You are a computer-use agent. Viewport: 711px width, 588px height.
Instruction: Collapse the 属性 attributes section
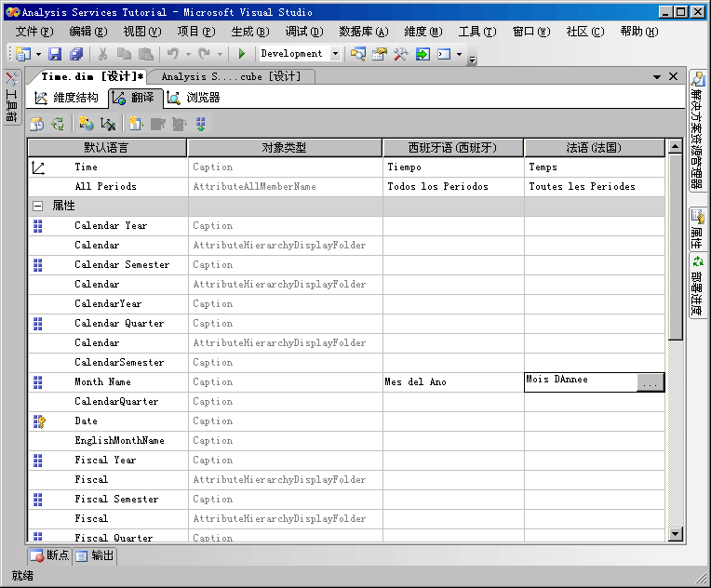[x=38, y=206]
